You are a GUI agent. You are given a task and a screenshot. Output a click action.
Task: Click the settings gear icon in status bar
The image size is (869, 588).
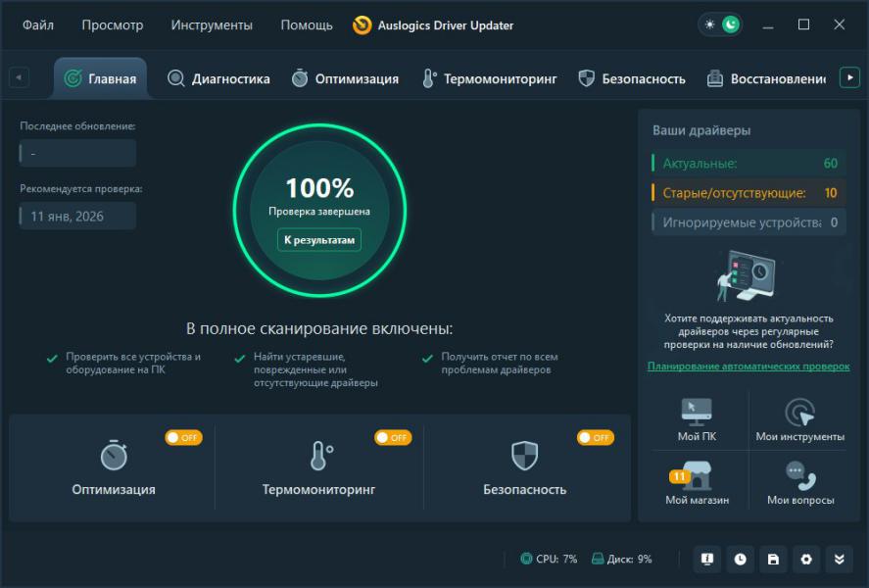806,559
